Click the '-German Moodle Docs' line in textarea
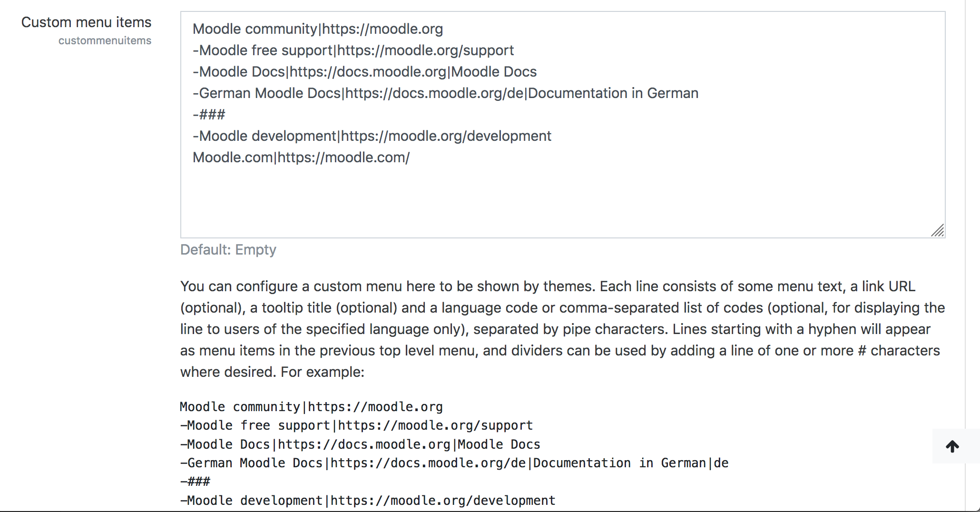 [446, 93]
